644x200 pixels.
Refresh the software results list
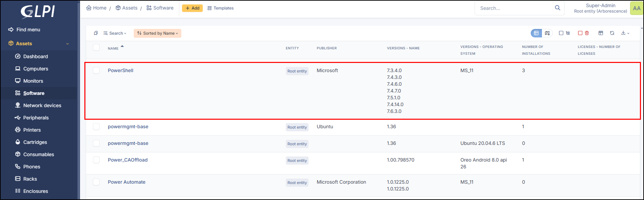(x=612, y=33)
